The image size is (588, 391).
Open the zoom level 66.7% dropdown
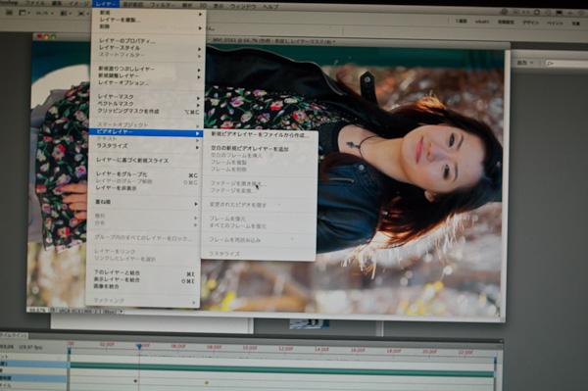pyautogui.click(x=44, y=13)
